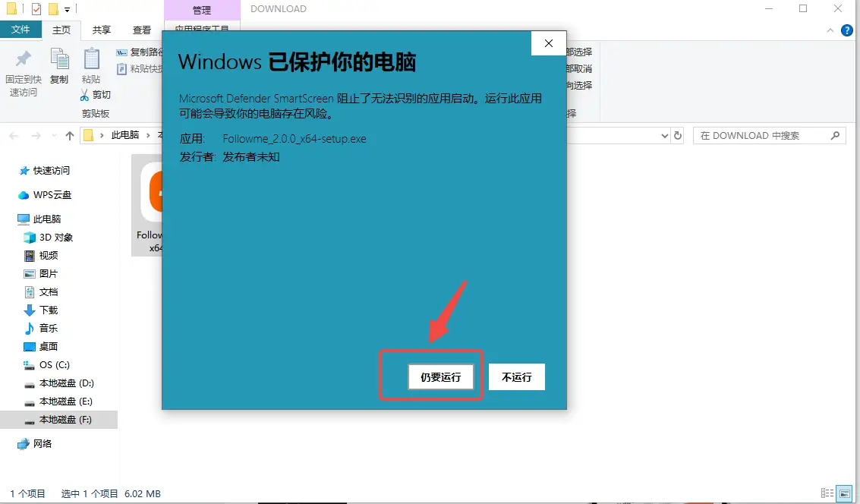The width and height of the screenshot is (860, 504).
Task: Click the 视频 film icon
Action: 30,256
